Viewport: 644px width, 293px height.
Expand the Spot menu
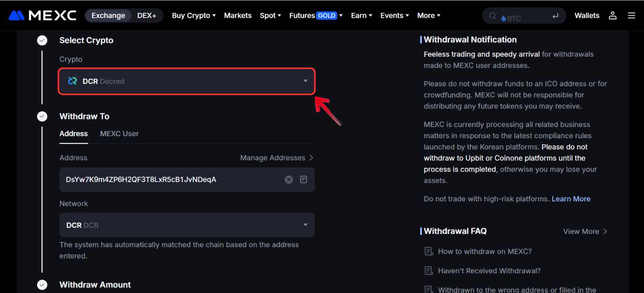click(270, 15)
